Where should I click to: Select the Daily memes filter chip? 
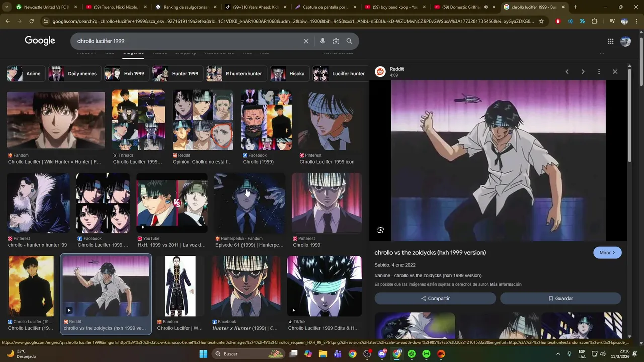[x=74, y=74]
